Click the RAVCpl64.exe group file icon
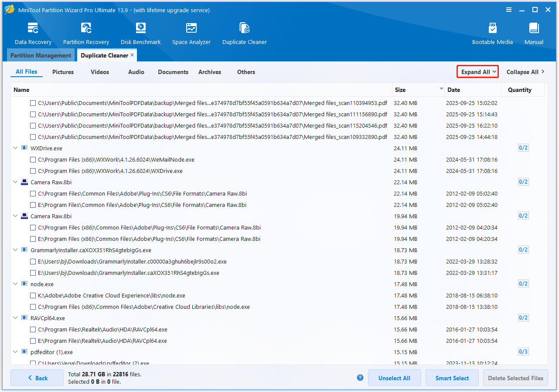Image resolution: width=559 pixels, height=392 pixels. coord(24,318)
